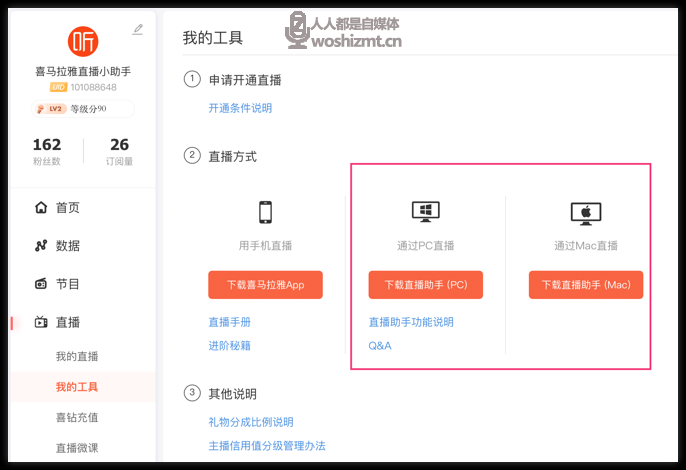686x470 pixels.
Task: Click the Apple Mac monitor icon
Action: [585, 212]
